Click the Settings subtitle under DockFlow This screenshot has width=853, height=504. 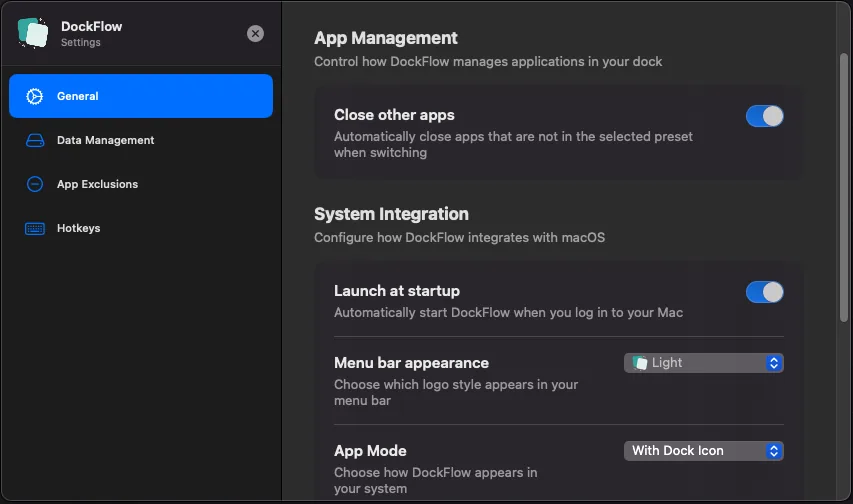[81, 42]
